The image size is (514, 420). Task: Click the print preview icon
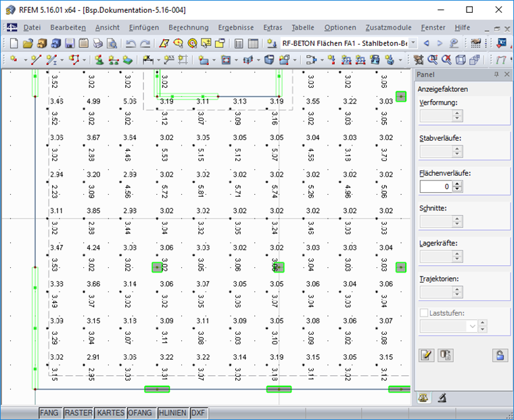coord(112,43)
